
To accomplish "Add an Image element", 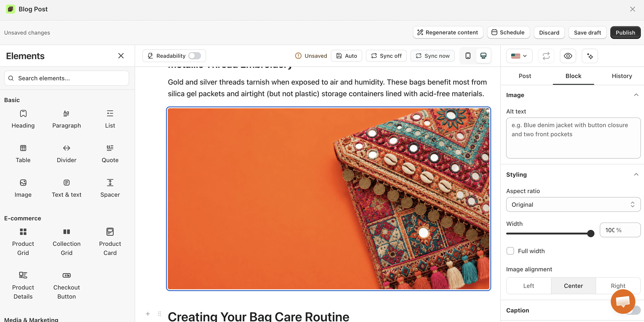I will pos(23,188).
